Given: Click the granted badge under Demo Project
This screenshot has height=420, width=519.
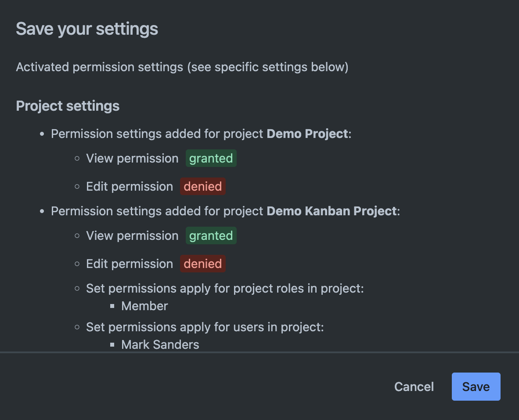Looking at the screenshot, I should tap(211, 158).
